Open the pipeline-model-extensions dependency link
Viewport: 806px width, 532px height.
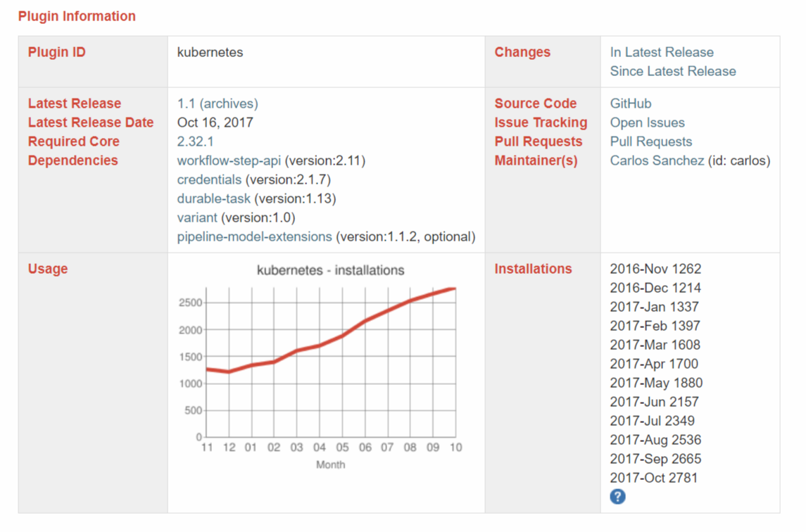(x=254, y=237)
